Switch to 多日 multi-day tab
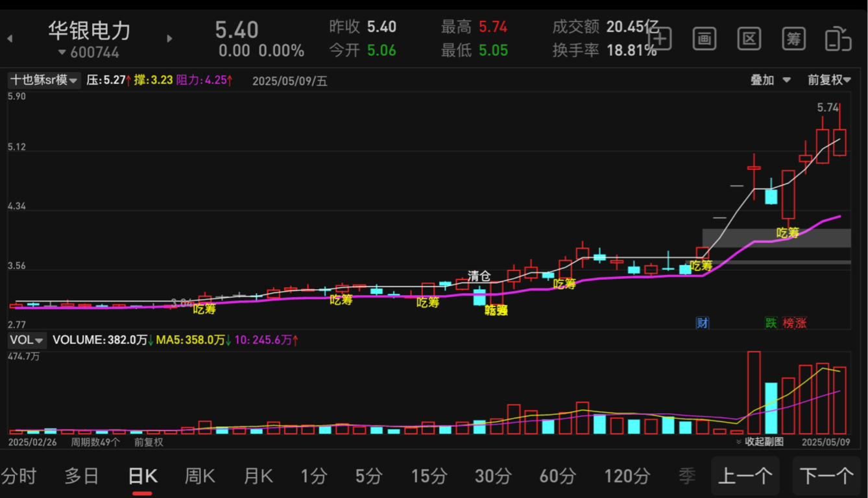The height and width of the screenshot is (498, 868). [82, 477]
